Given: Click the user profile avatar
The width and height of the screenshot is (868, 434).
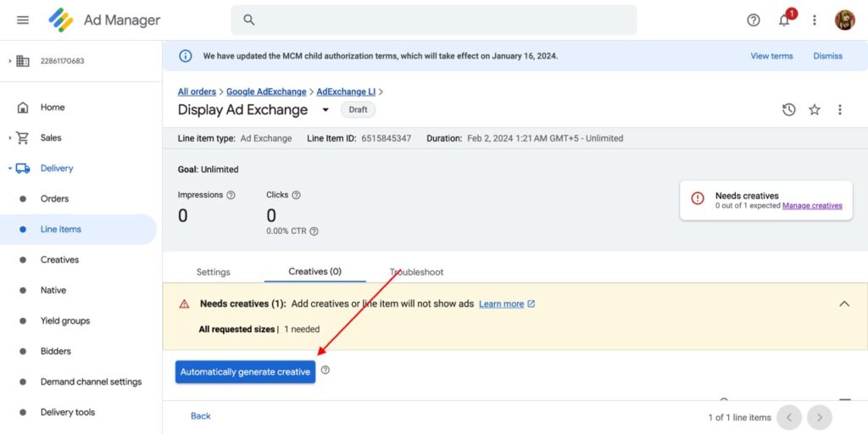Looking at the screenshot, I should click(x=844, y=20).
